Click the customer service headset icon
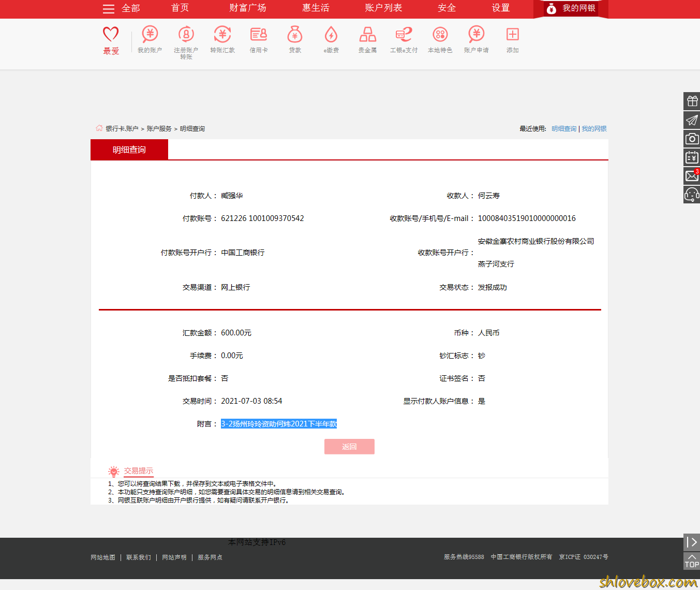The height and width of the screenshot is (590, 700). [x=692, y=195]
